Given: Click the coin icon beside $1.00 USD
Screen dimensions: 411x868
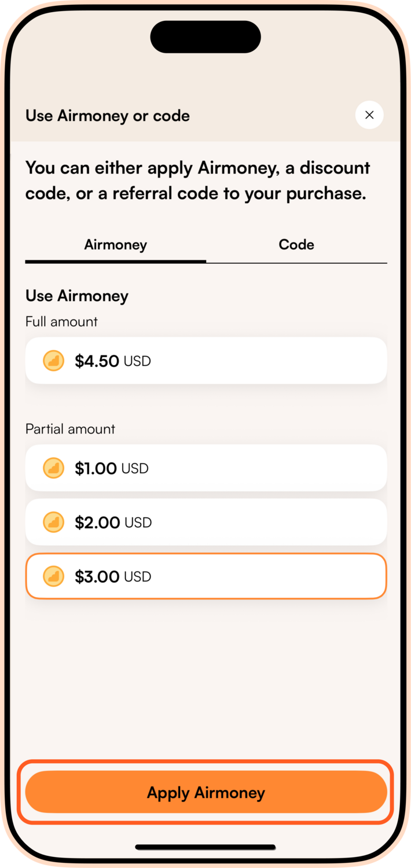Looking at the screenshot, I should click(x=53, y=468).
